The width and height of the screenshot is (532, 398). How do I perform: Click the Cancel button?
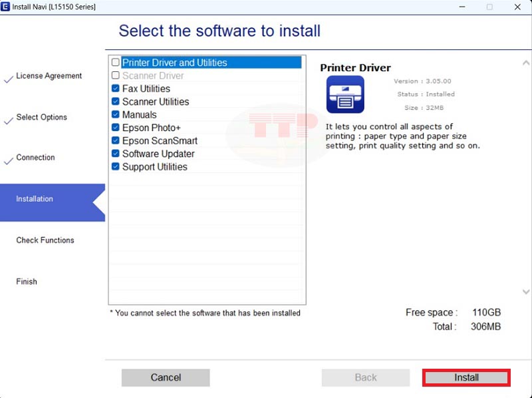click(165, 377)
